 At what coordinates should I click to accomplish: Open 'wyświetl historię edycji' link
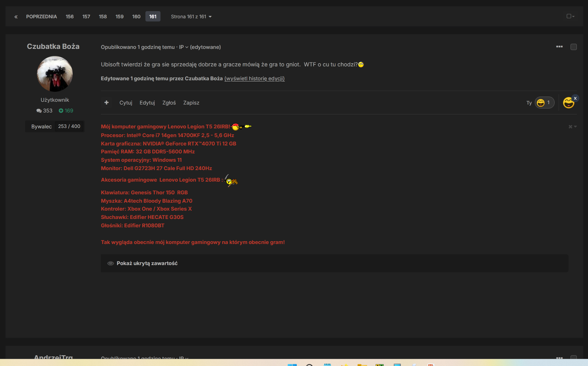coord(255,79)
